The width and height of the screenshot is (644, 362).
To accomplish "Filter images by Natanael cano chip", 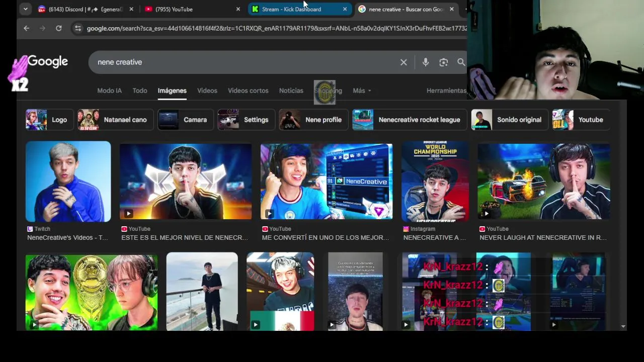I will [115, 120].
